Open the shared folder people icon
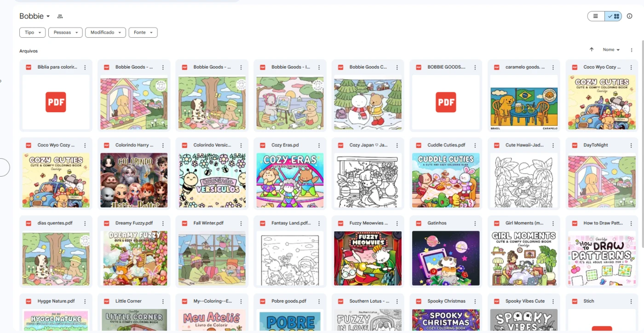Screen dimensions: 644x333 pyautogui.click(x=60, y=16)
